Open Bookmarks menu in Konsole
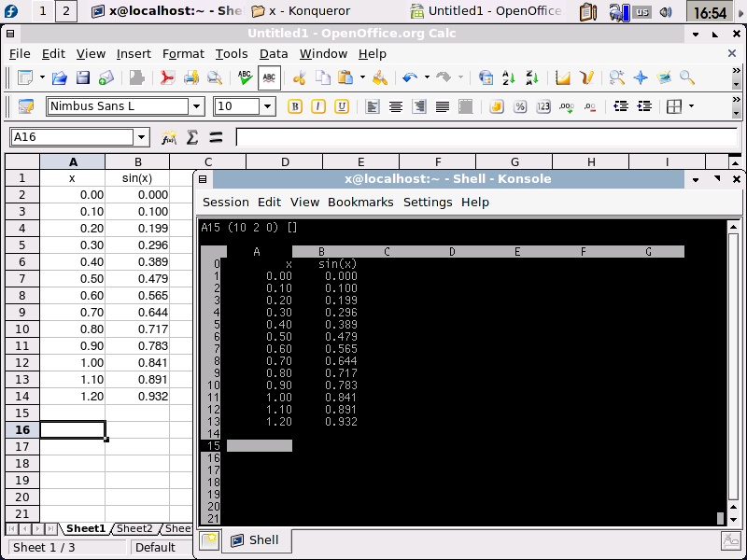This screenshot has height=560, width=747. [x=360, y=202]
